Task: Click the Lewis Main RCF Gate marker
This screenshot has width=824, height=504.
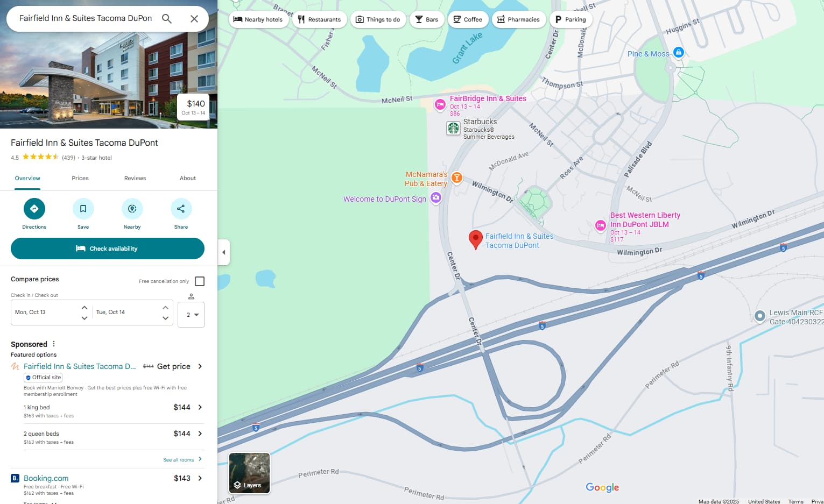Action: [x=759, y=316]
